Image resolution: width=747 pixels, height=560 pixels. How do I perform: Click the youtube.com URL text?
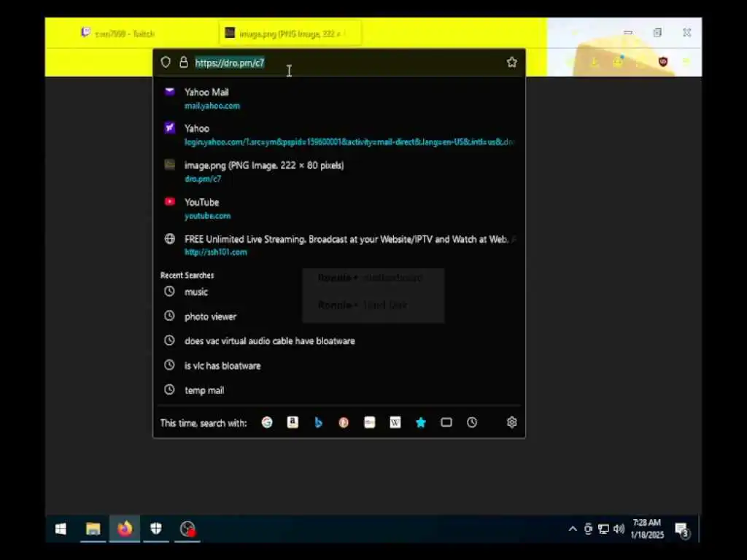207,216
